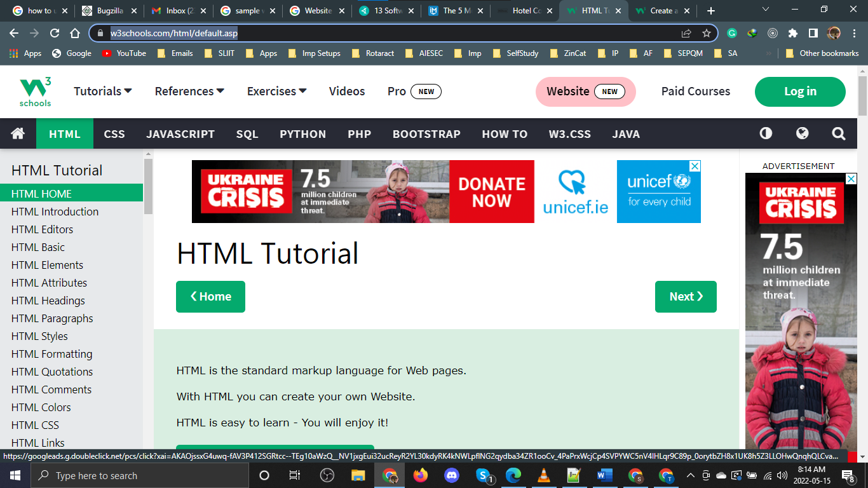This screenshot has width=868, height=488.
Task: Expand the Tutorials dropdown menu
Action: [103, 91]
